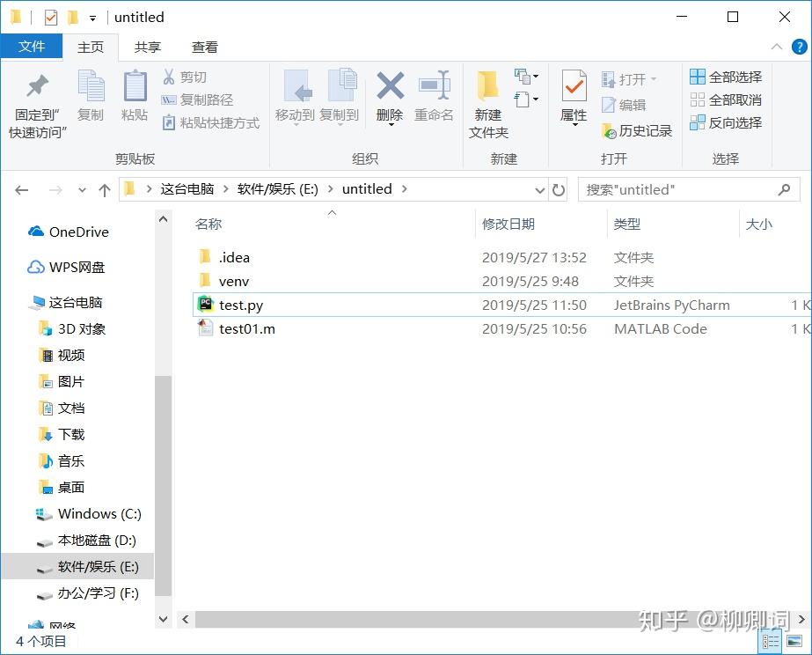Open the recent locations dropdown in navigation bar

tap(82, 188)
